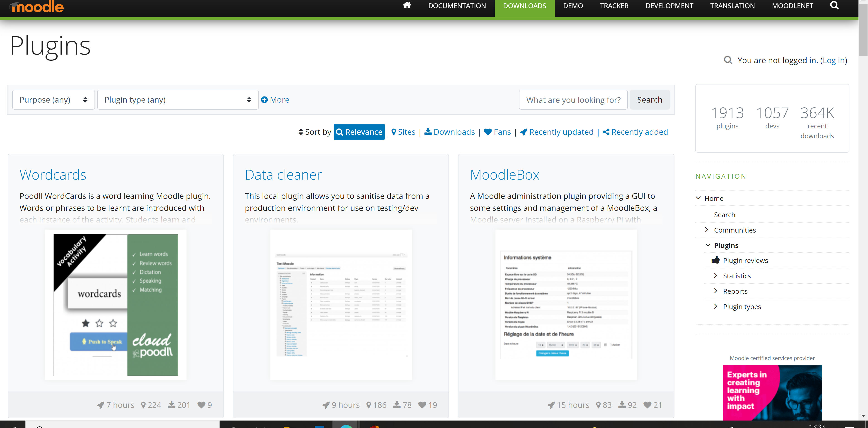Click the magnifier icon in header bar

pyautogui.click(x=834, y=5)
